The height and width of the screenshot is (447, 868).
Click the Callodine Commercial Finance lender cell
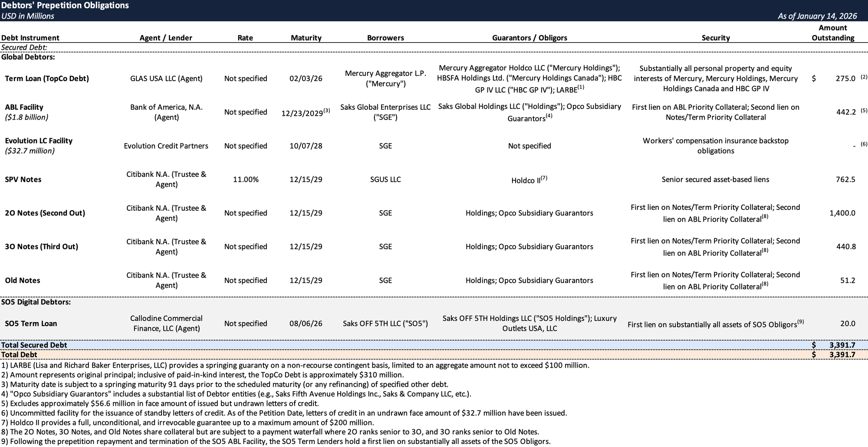click(166, 323)
